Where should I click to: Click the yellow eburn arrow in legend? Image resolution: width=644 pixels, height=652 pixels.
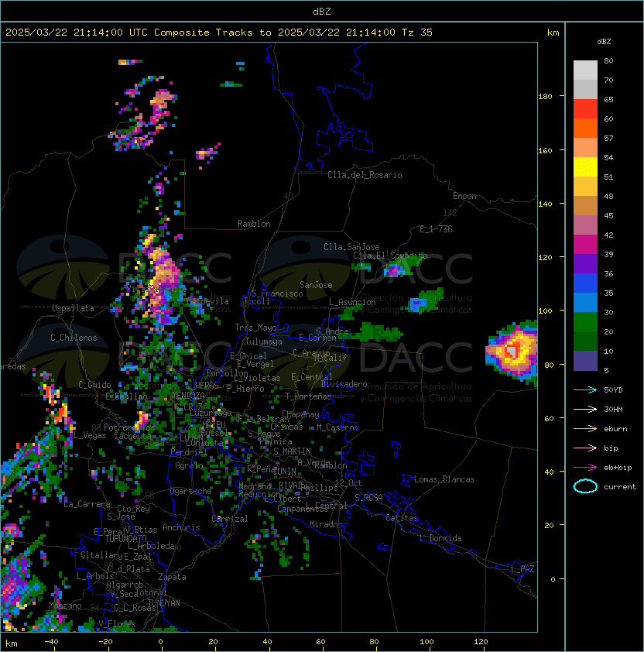(x=585, y=429)
